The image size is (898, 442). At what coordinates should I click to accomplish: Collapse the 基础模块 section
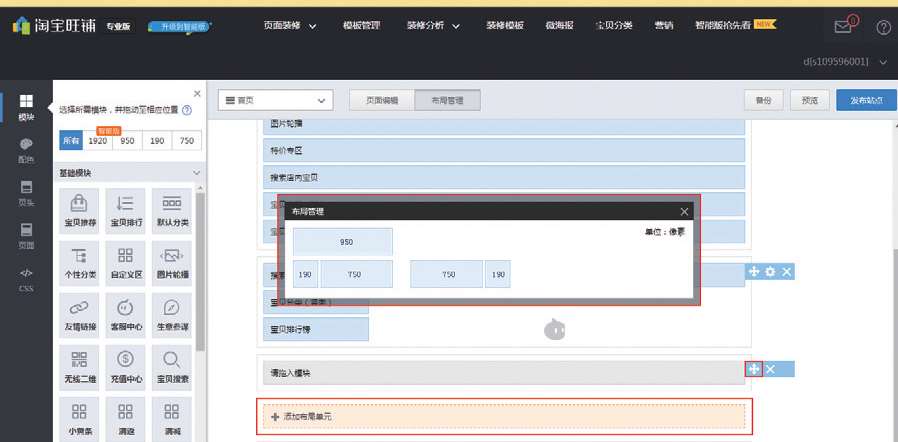pyautogui.click(x=196, y=173)
